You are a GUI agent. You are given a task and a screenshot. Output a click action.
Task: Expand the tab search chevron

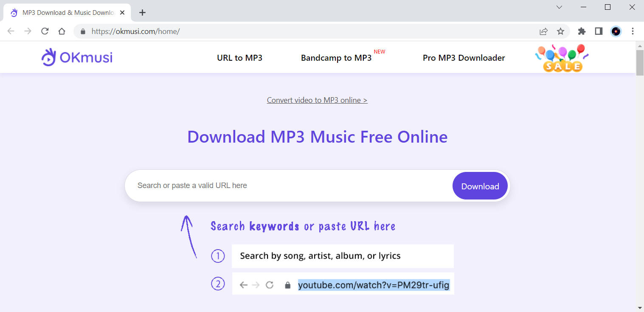click(x=559, y=7)
